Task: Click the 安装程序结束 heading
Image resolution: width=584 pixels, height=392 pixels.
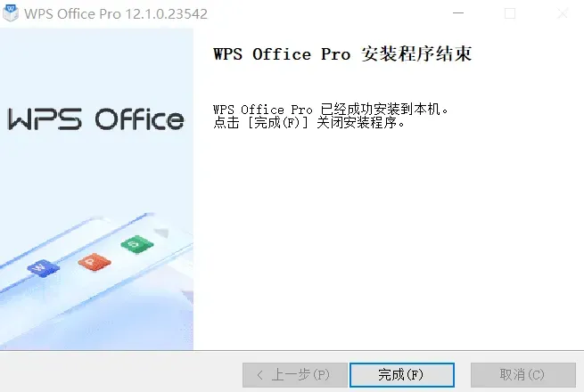Action: (416, 54)
